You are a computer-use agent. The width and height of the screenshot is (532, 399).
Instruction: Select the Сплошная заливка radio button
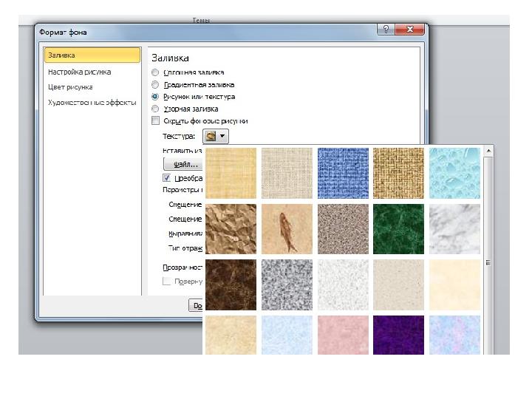tap(155, 72)
